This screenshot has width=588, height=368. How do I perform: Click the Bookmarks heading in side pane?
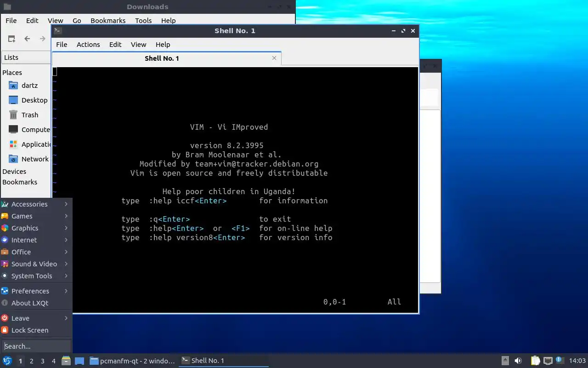tap(20, 182)
